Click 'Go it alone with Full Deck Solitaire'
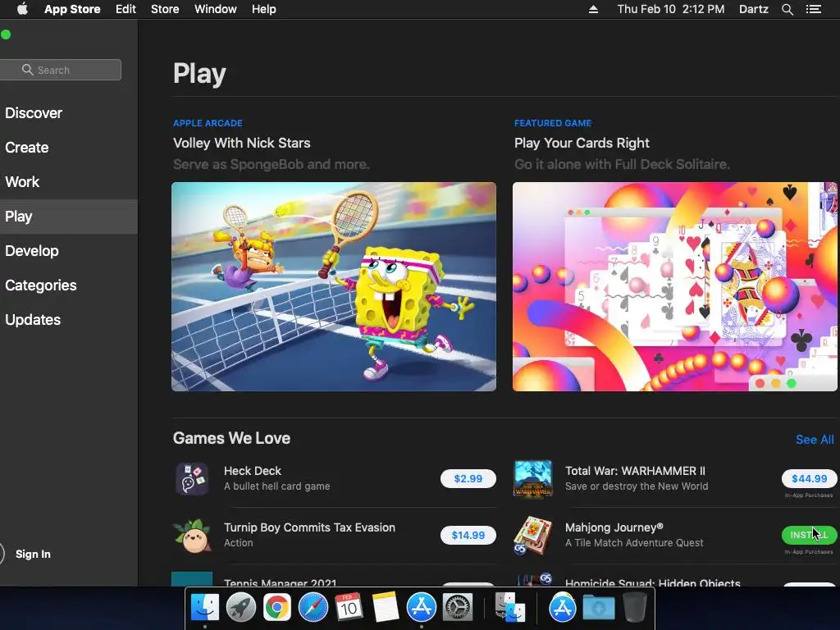This screenshot has width=840, height=630. tap(622, 164)
